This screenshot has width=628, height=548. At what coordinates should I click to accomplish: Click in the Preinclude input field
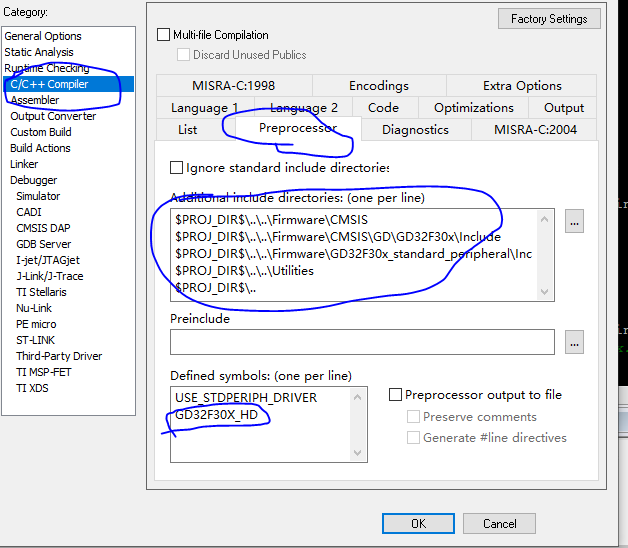pos(362,342)
